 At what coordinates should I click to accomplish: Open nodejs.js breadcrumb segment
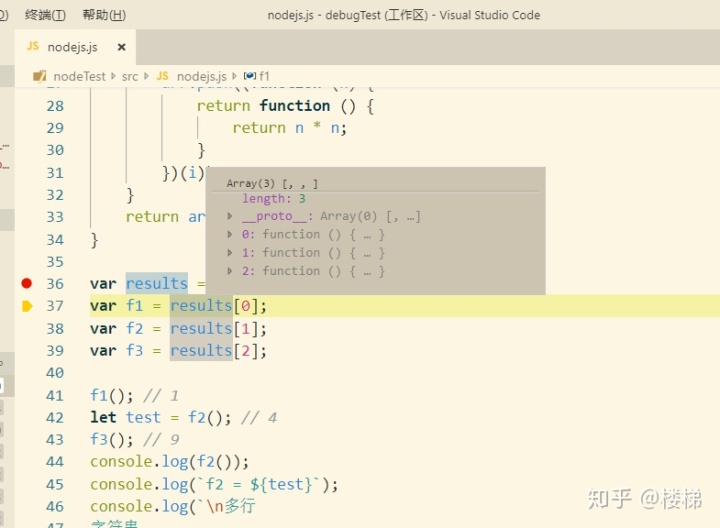click(202, 76)
